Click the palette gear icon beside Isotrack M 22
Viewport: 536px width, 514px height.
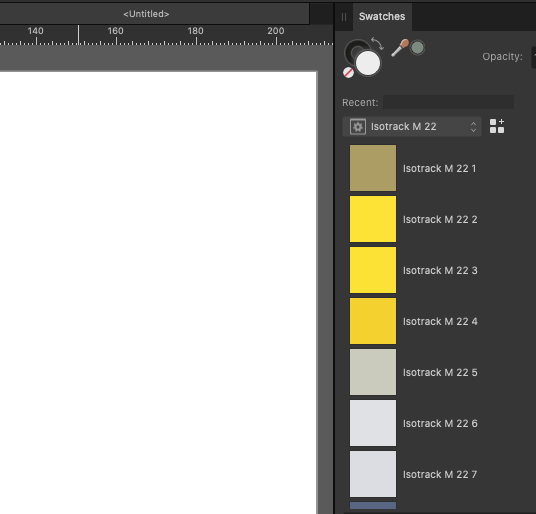[358, 127]
